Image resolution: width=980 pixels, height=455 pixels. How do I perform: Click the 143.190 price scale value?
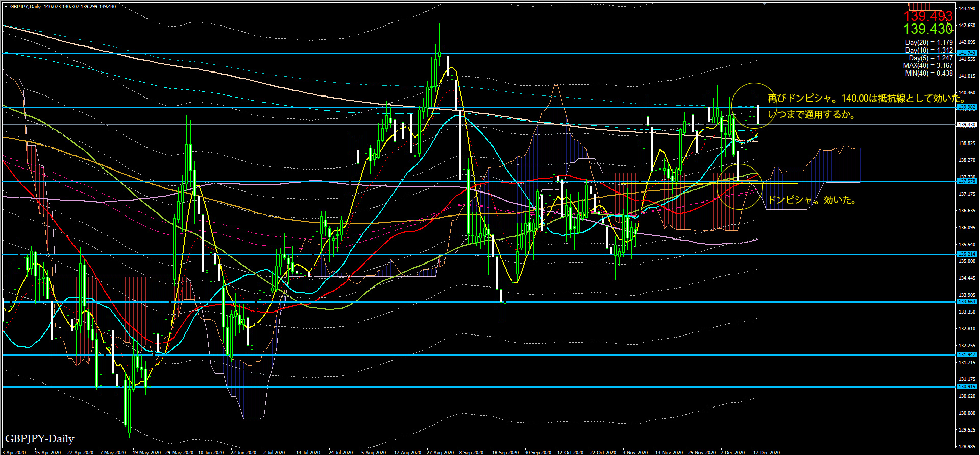[x=967, y=9]
